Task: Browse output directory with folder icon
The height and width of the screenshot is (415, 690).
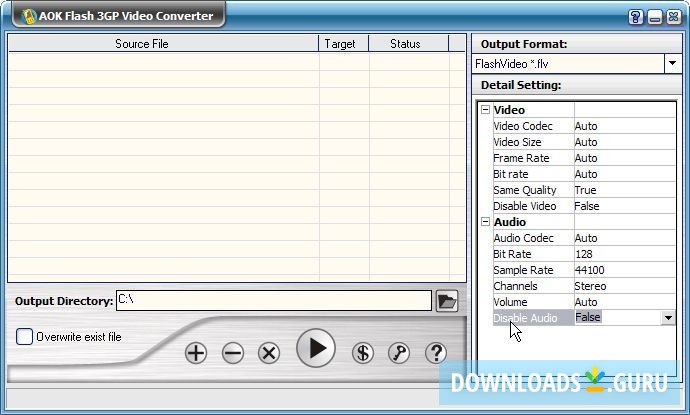Action: pos(447,301)
